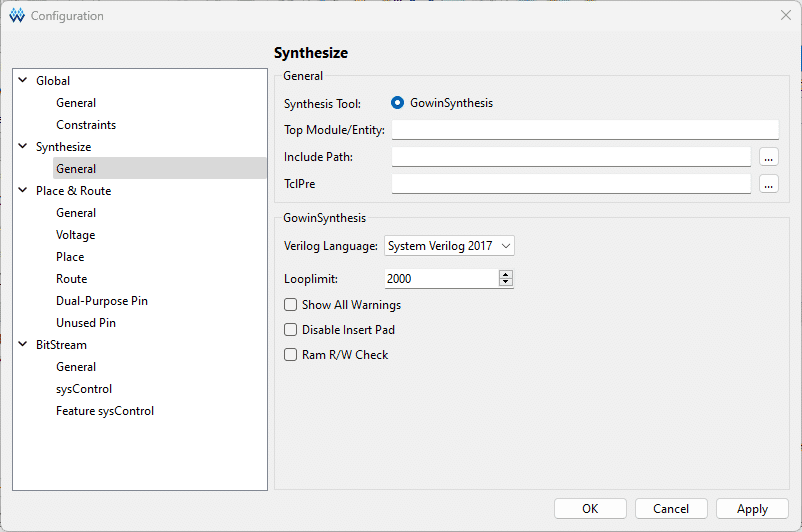
Task: Collapse the Global tree section
Action: pyautogui.click(x=22, y=81)
